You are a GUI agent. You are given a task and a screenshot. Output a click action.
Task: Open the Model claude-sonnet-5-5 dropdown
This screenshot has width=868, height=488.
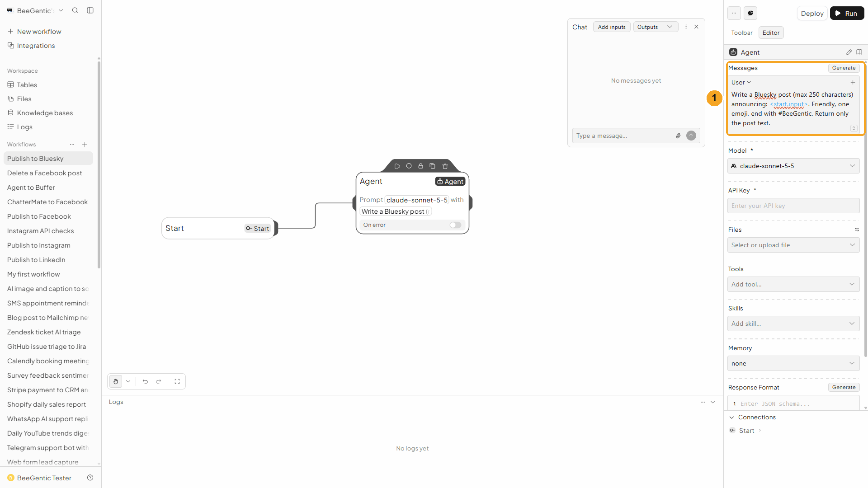pos(793,166)
